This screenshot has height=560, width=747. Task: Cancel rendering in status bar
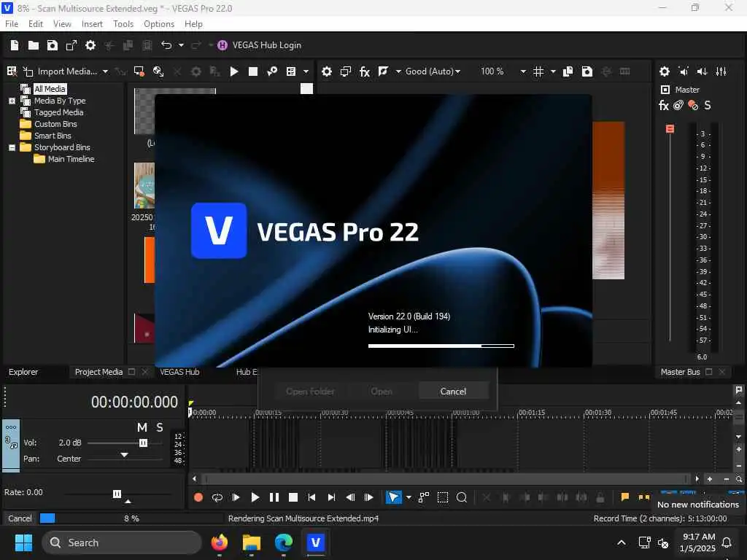coord(20,518)
